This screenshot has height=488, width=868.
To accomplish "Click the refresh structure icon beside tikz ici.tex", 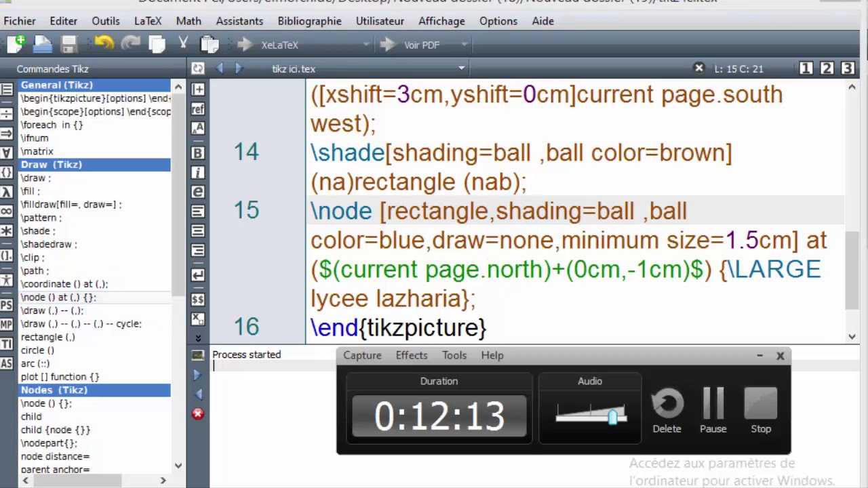I will click(197, 68).
